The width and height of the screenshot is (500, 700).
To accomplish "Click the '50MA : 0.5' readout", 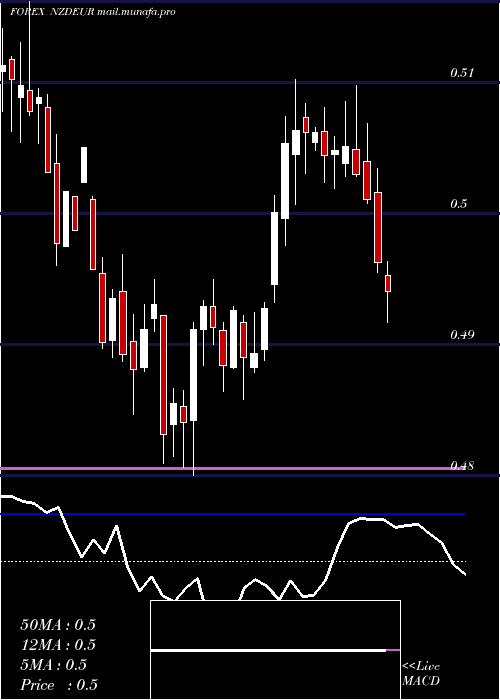I will tap(58, 625).
